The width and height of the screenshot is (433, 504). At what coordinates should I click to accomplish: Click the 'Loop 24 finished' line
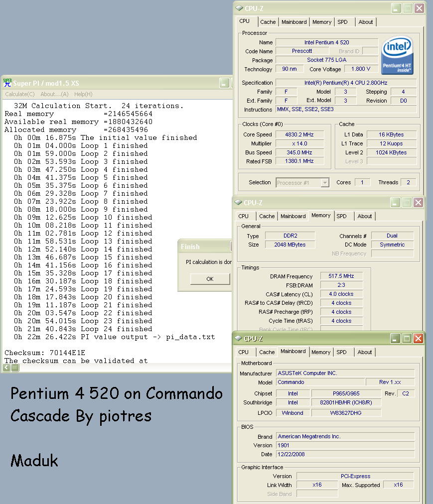(x=83, y=329)
